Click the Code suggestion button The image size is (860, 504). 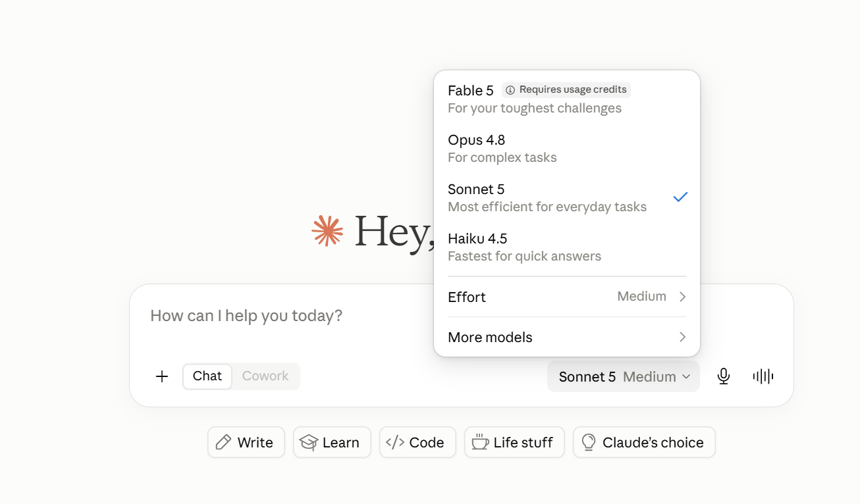pyautogui.click(x=417, y=442)
